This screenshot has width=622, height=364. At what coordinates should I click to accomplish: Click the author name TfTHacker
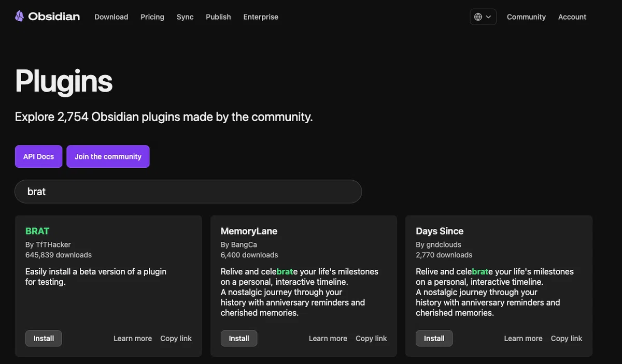click(x=53, y=244)
